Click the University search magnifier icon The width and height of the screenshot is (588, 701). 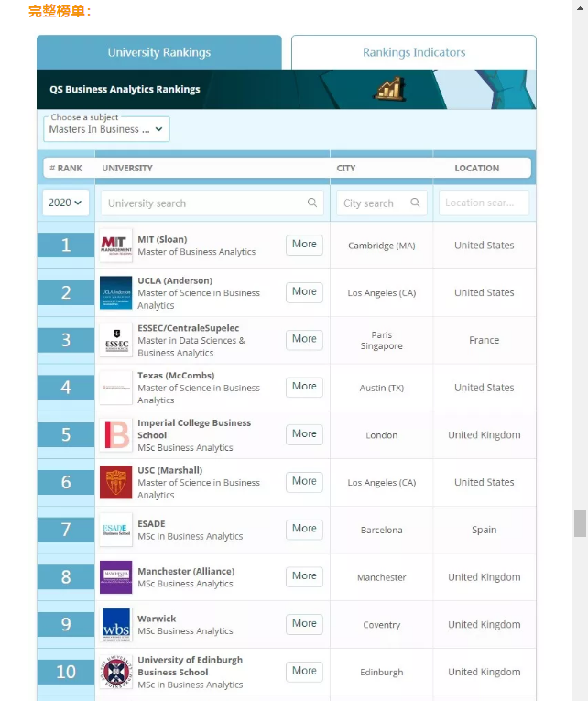[312, 203]
